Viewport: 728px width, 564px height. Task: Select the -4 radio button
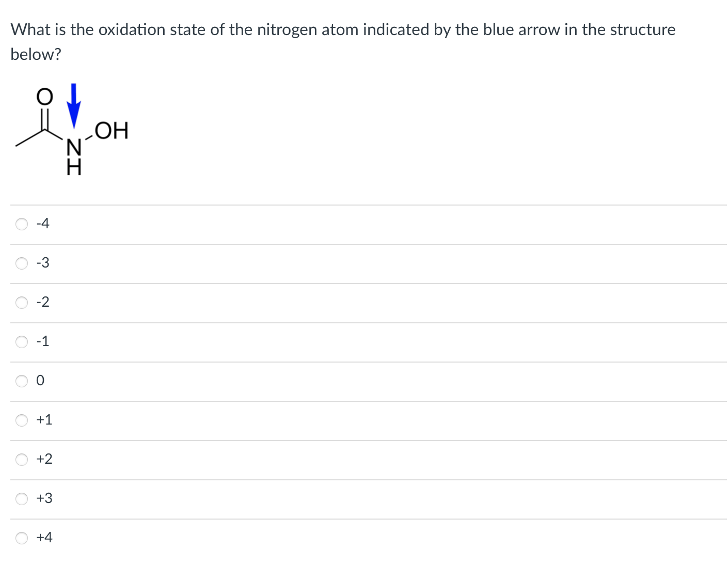22,224
